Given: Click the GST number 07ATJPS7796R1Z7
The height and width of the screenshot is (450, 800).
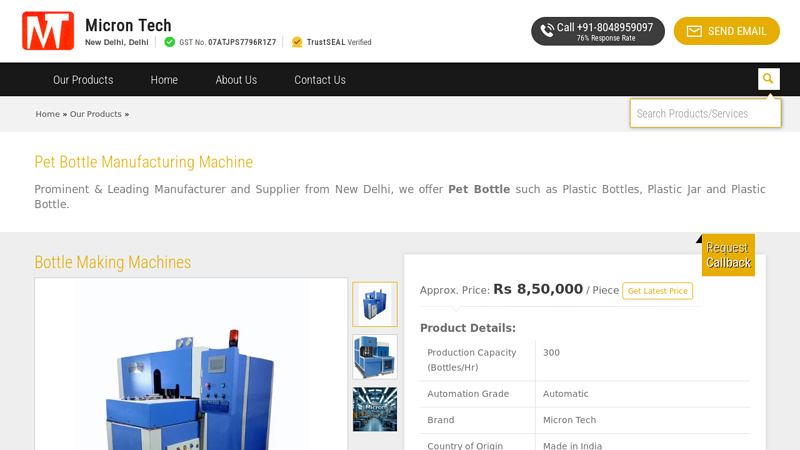Looking at the screenshot, I should pos(242,42).
